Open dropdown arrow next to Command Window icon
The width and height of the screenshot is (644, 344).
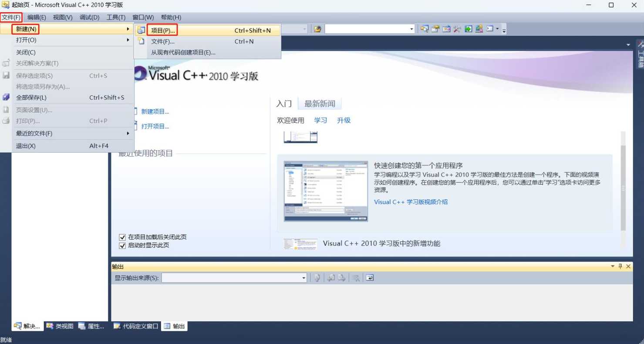tap(497, 29)
